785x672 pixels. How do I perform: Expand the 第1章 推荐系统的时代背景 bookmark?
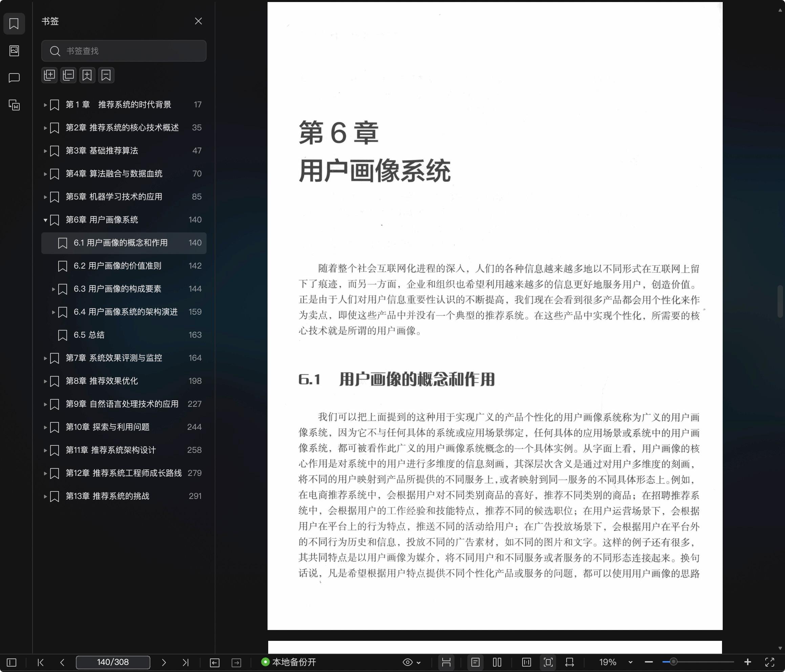click(x=45, y=105)
